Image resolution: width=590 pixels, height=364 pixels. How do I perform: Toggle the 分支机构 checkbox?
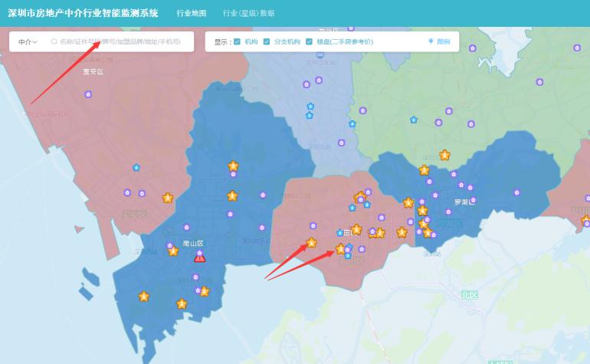click(267, 41)
